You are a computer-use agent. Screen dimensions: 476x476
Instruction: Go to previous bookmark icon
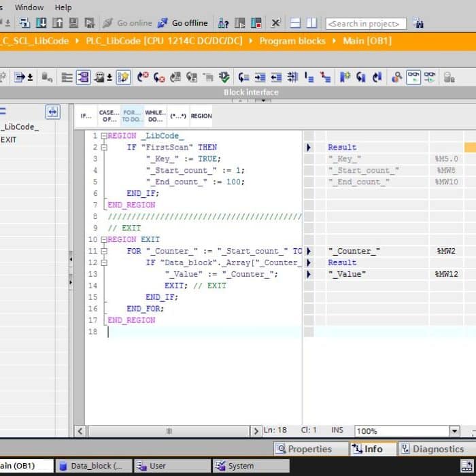click(x=377, y=78)
